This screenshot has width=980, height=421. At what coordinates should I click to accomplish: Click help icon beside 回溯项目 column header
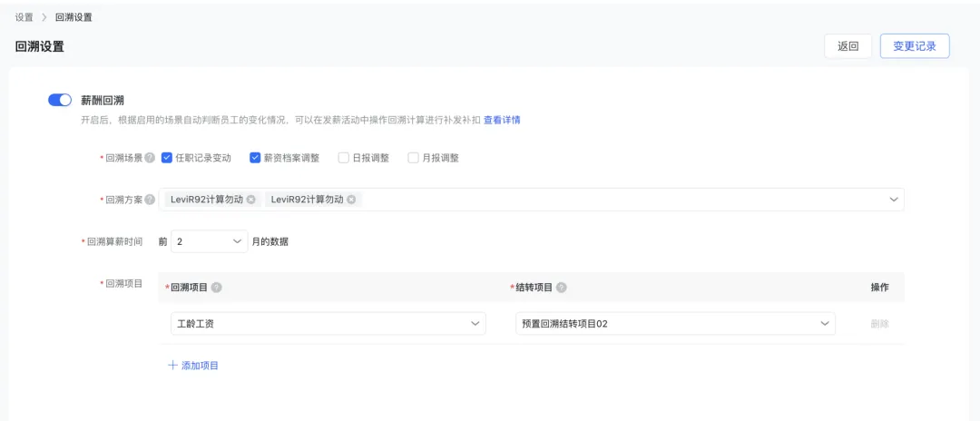coord(216,288)
